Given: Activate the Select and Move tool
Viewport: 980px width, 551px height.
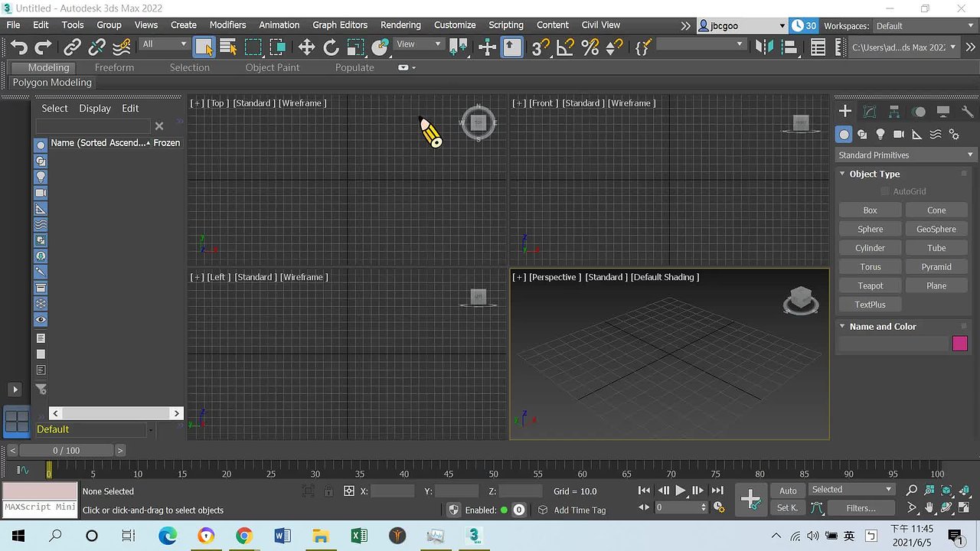Looking at the screenshot, I should (x=306, y=47).
